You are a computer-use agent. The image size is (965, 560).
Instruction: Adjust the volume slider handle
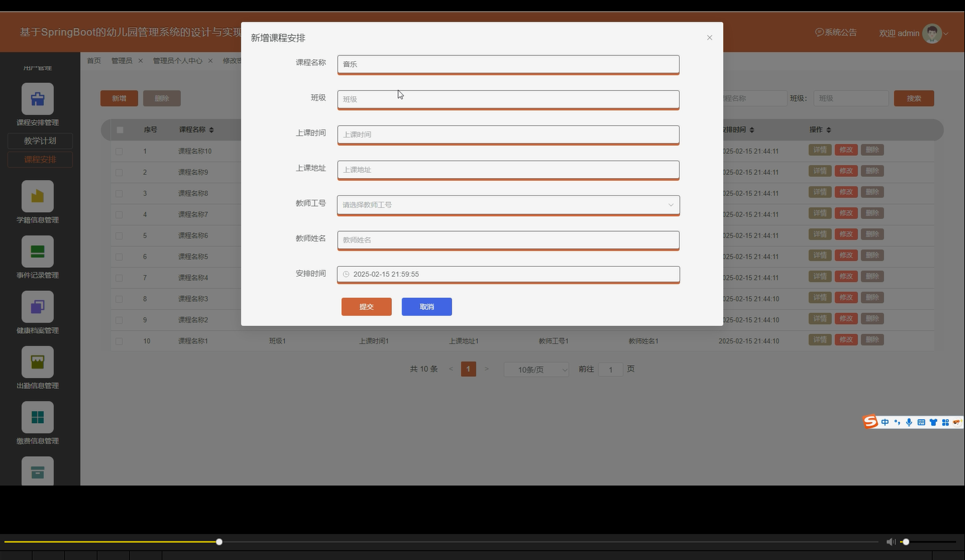[x=906, y=542]
